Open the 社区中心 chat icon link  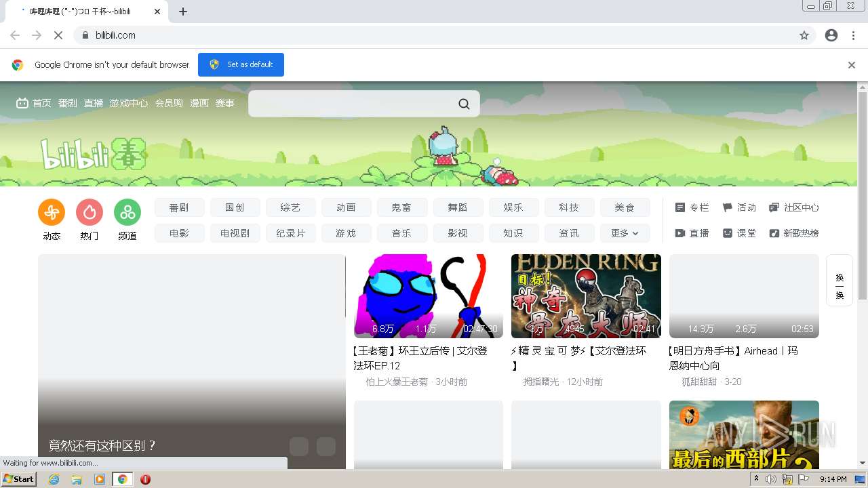(x=794, y=207)
